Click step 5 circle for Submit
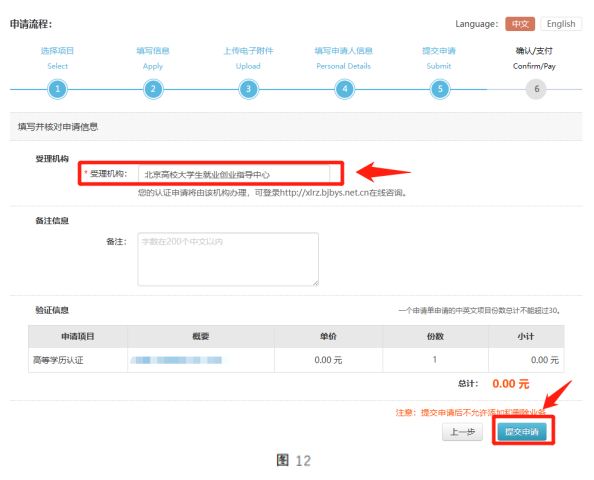 (440, 89)
